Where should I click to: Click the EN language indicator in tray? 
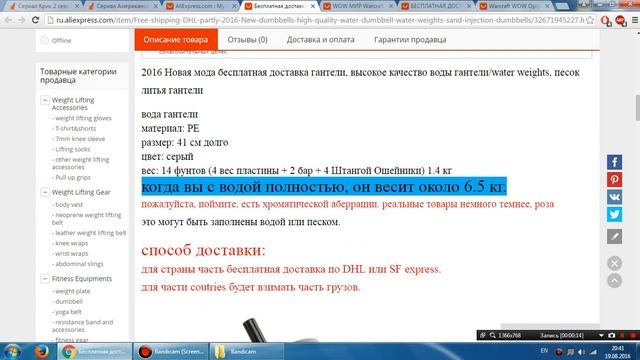[544, 351]
